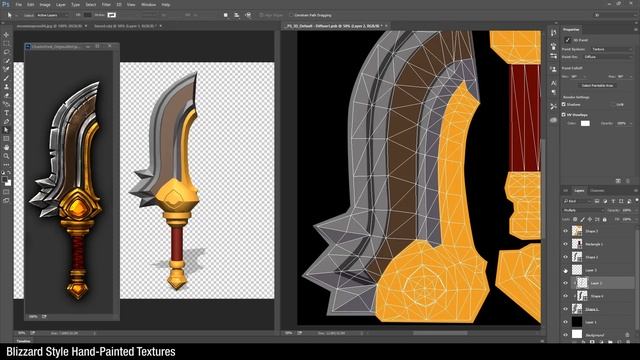
Task: Select the Shape 4 layer row
Action: (598, 296)
